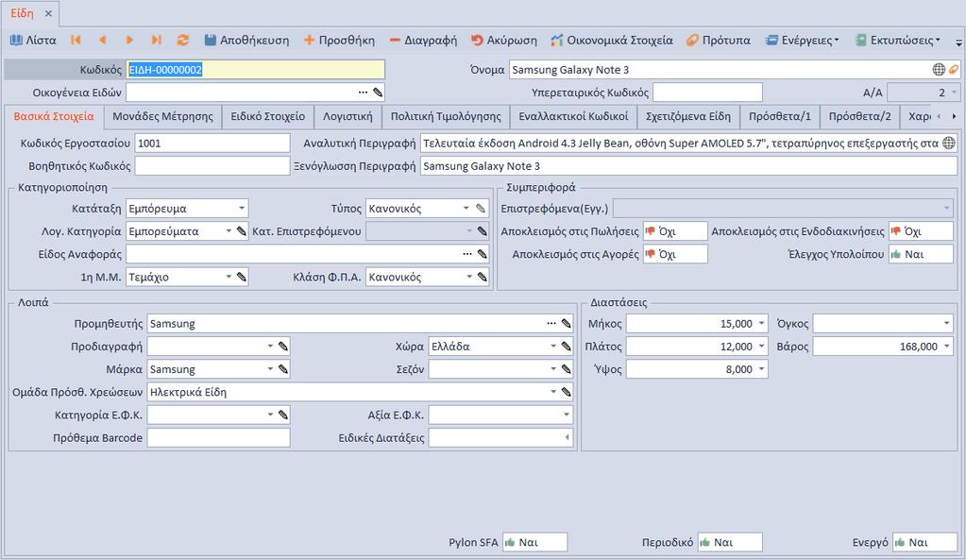Viewport: 966px width, 560px height.
Task: Click the globe icon in Αναλυτική Περιγραφή
Action: click(949, 143)
